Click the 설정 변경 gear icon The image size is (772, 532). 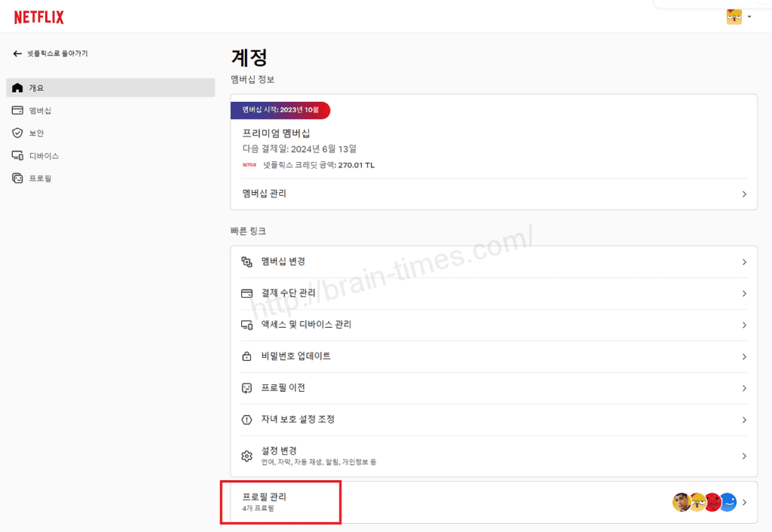[x=246, y=456]
